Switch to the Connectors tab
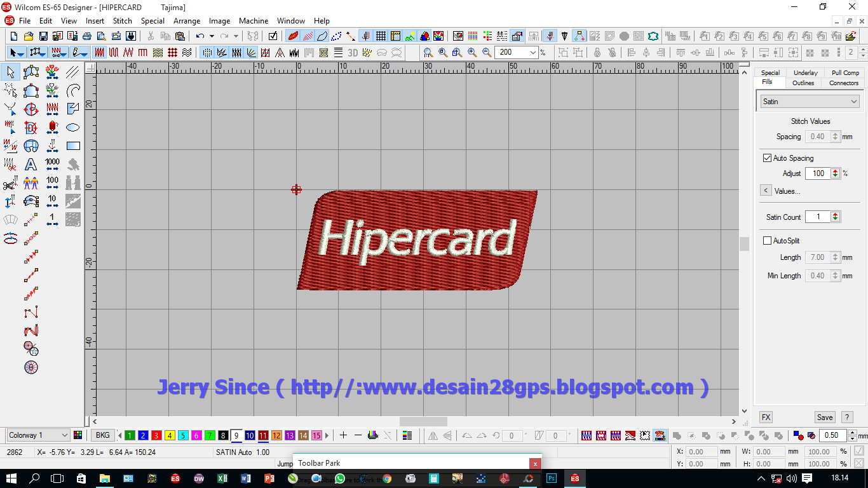 point(844,83)
